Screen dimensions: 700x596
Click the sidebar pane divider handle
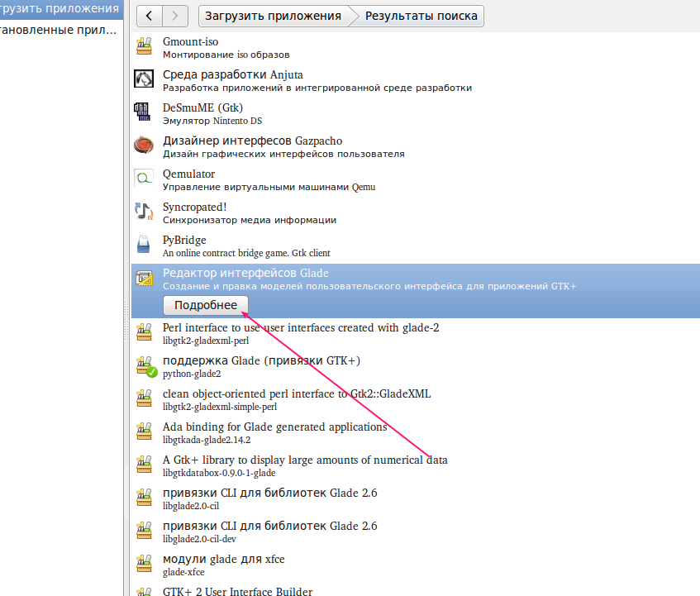[x=126, y=321]
